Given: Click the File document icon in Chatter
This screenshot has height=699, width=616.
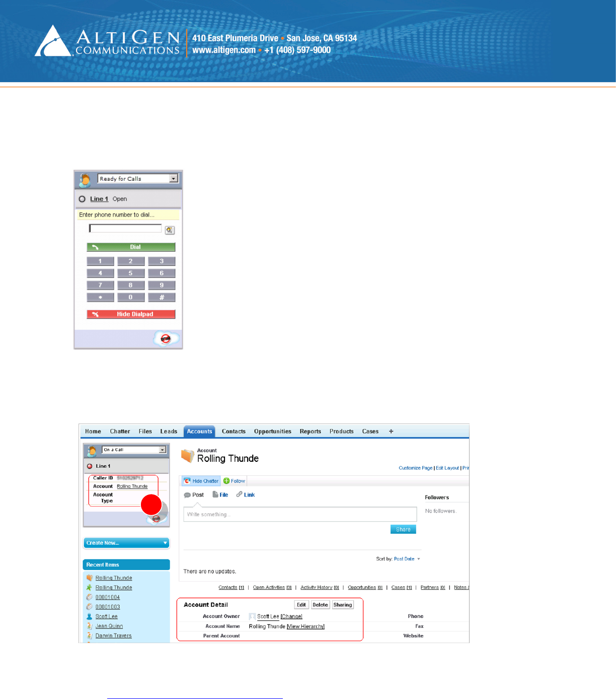Looking at the screenshot, I should pos(215,495).
